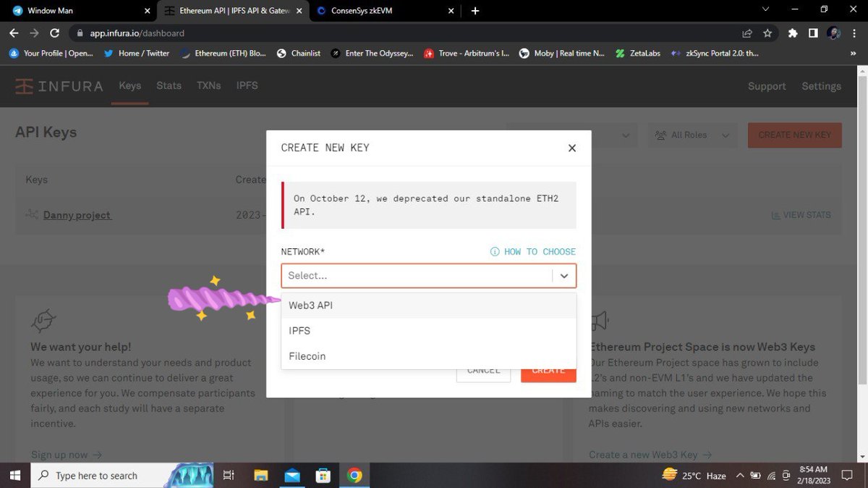Open the Support page
Screen dimensions: 868x488
767,86
